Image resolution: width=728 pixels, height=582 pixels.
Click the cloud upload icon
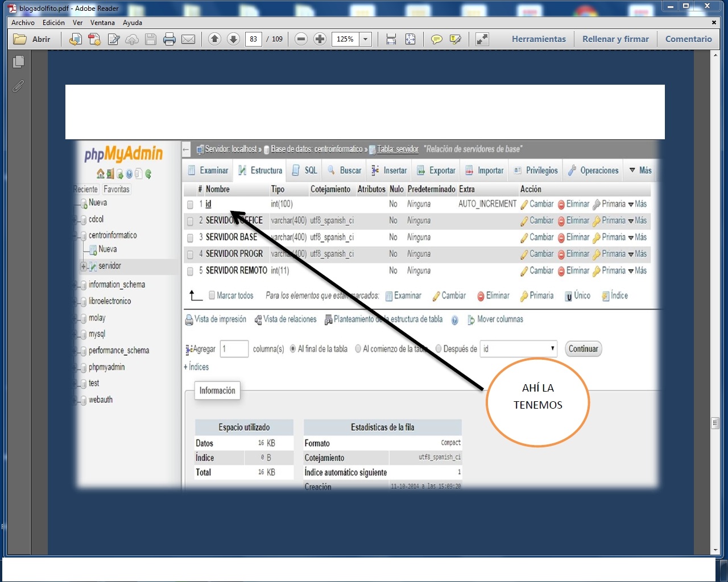(132, 39)
